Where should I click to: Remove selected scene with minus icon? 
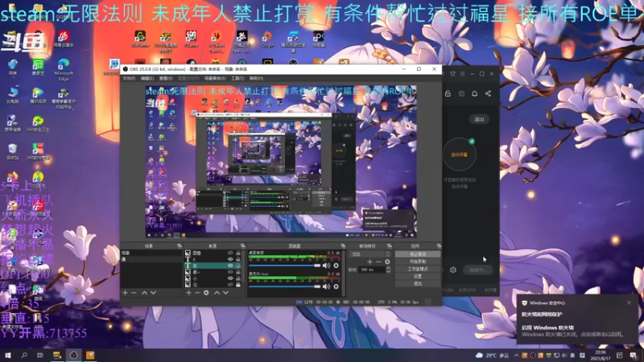point(134,293)
